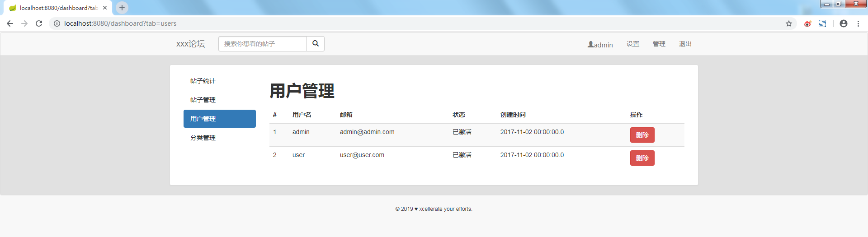Click the 用户名 column header
This screenshot has height=237, width=868.
(302, 115)
